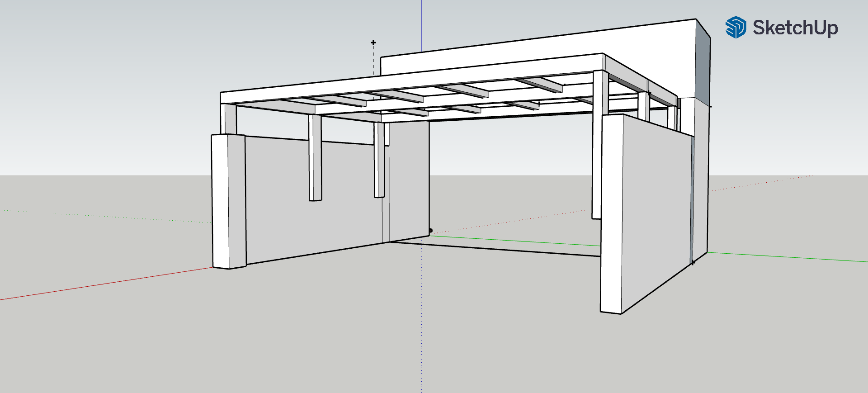Image resolution: width=868 pixels, height=393 pixels.
Task: Select the leftmost hanging post
Action: tap(315, 158)
